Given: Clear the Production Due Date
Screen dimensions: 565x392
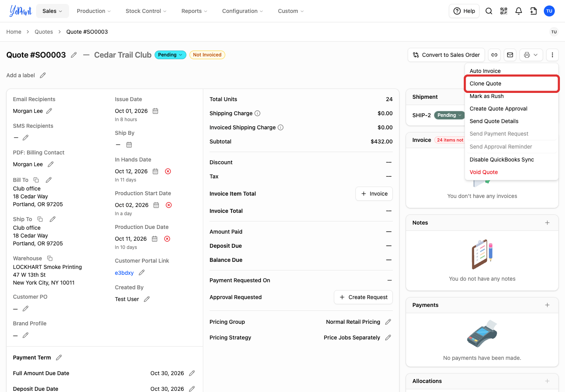Looking at the screenshot, I should click(x=167, y=239).
